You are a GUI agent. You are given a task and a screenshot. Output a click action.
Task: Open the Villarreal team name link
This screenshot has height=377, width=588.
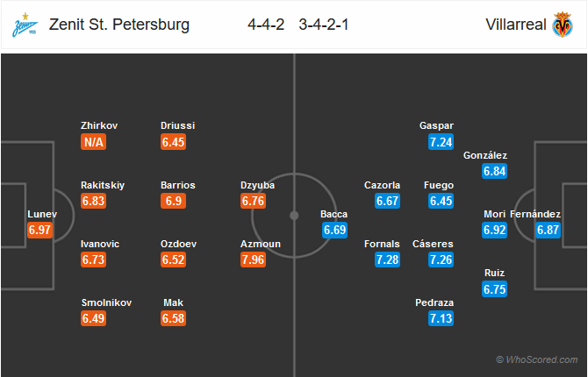pyautogui.click(x=516, y=25)
